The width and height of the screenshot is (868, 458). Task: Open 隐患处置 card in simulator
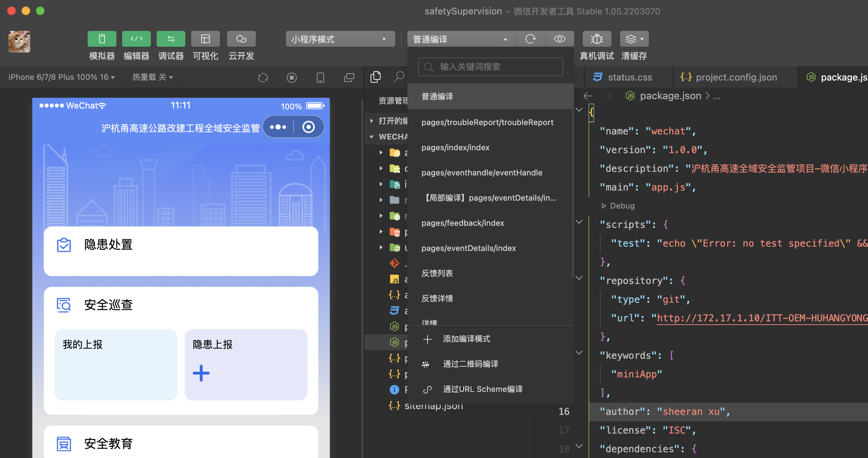click(181, 251)
